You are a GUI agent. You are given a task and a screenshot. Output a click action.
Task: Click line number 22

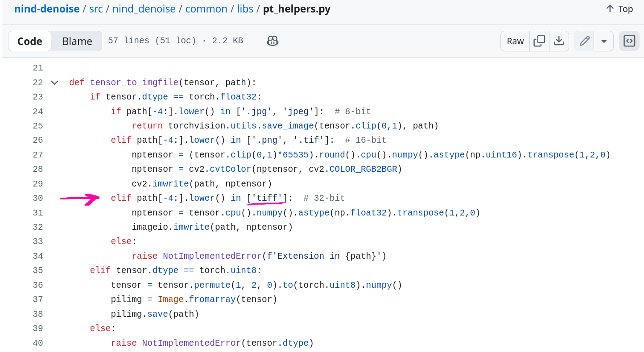tap(38, 83)
